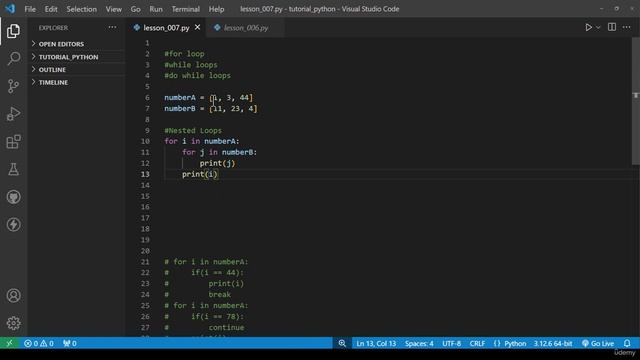This screenshot has width=640, height=360.
Task: Click ports forwarded status indicator
Action: pyautogui.click(x=70, y=343)
